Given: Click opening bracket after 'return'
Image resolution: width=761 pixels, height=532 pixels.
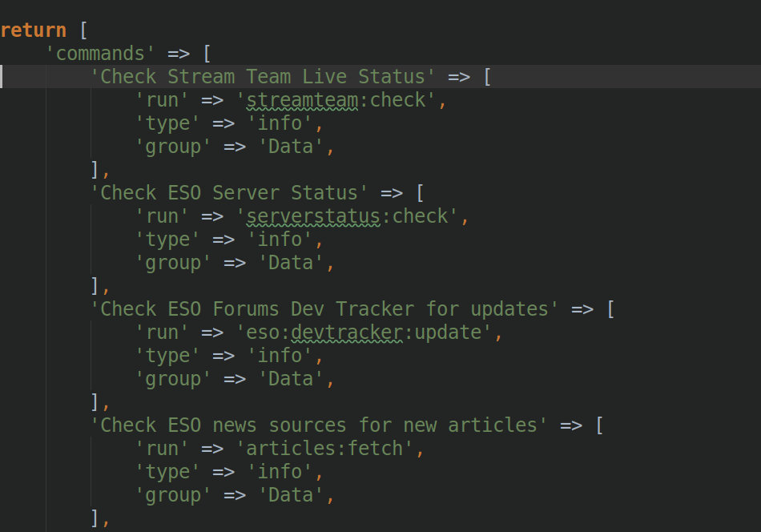Looking at the screenshot, I should click(x=84, y=30).
